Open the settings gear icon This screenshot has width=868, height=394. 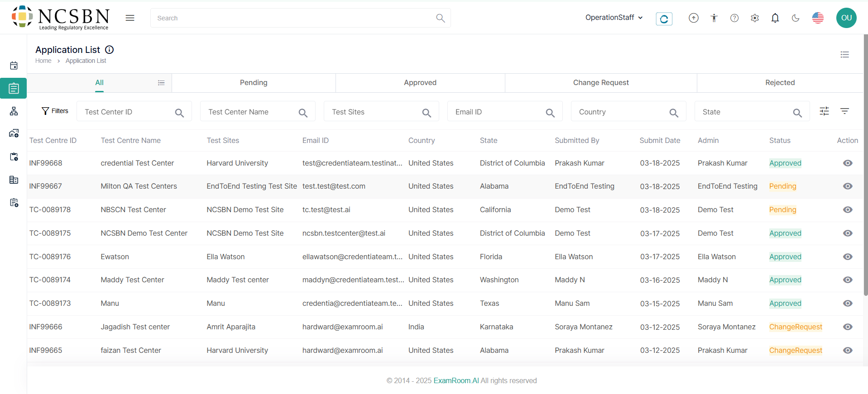point(754,18)
